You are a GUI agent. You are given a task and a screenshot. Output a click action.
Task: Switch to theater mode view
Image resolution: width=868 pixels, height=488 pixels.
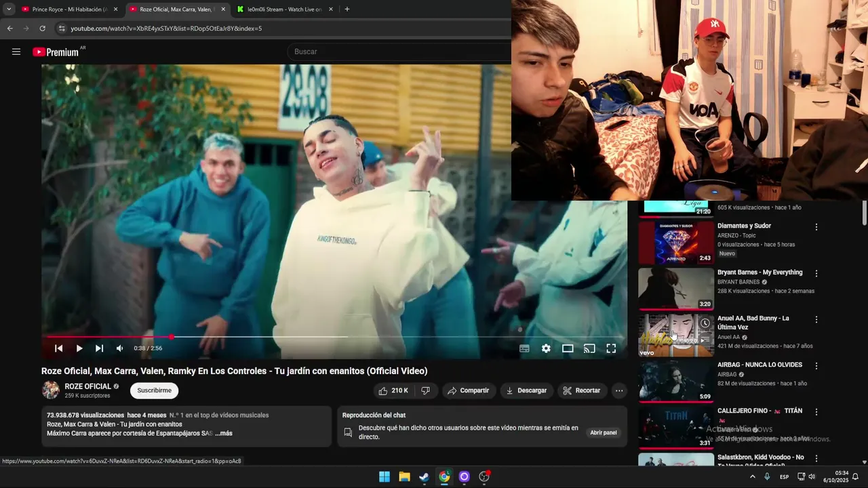pos(568,348)
